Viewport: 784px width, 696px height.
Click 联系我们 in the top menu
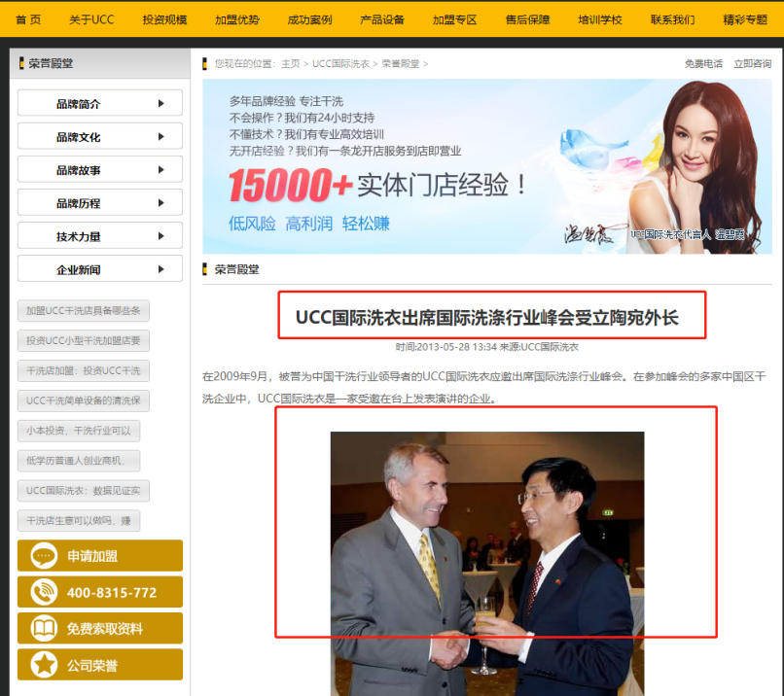(x=672, y=19)
